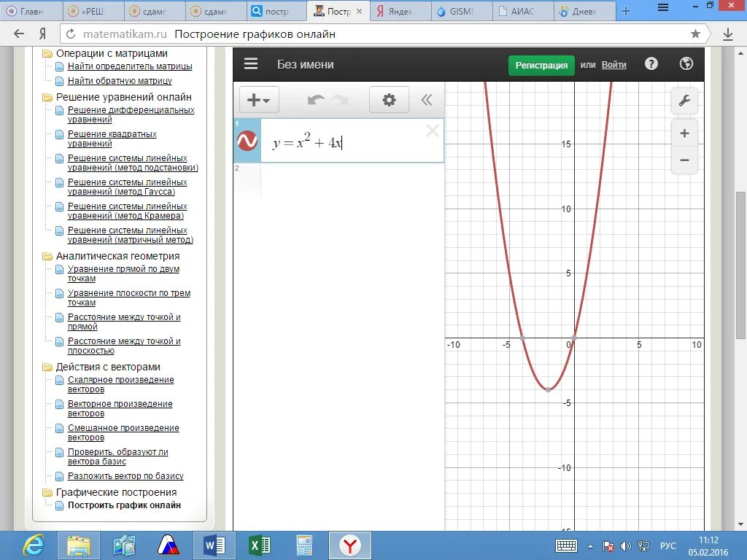Switch to the АИАС tab
The image size is (747, 560).
coord(522,11)
